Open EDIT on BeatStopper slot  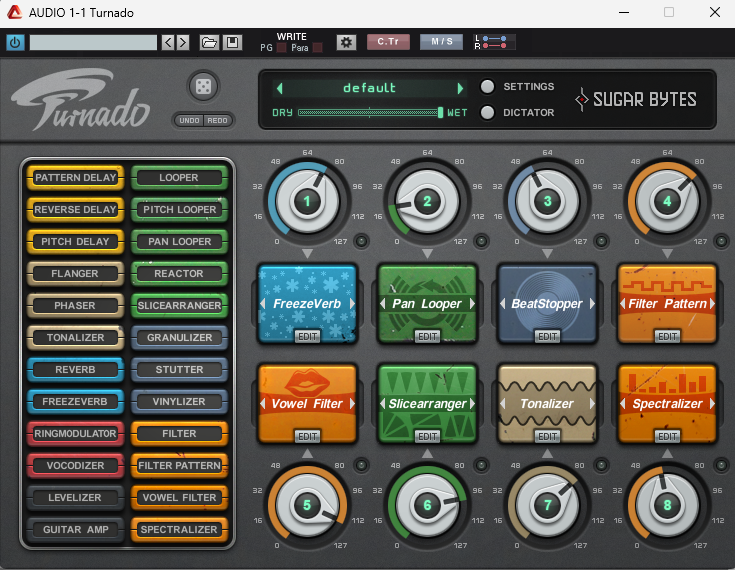(x=548, y=337)
